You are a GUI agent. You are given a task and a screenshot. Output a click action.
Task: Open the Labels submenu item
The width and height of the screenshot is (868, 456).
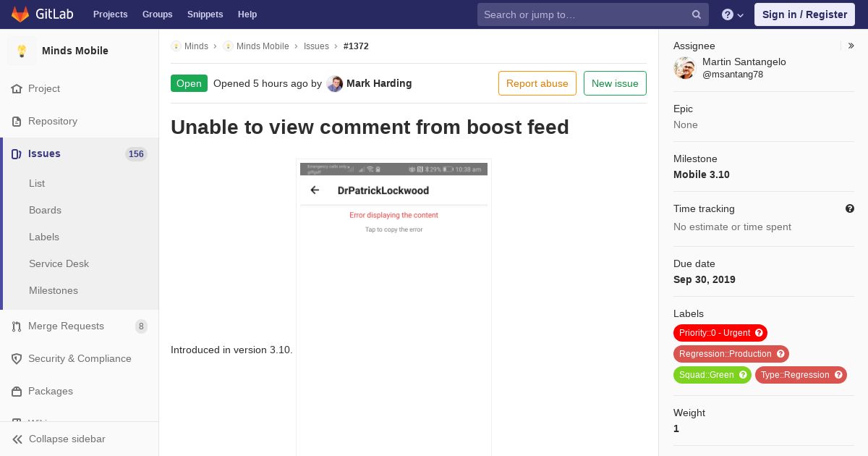(x=44, y=237)
